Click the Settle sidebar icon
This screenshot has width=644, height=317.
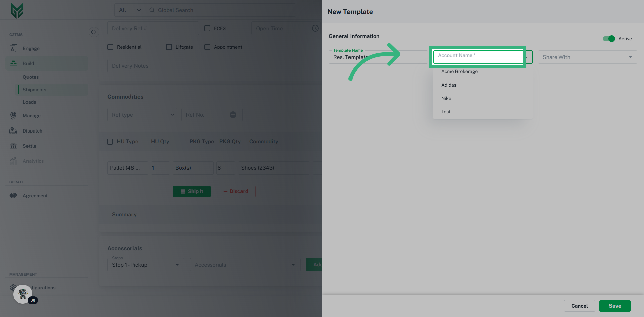[x=13, y=146]
